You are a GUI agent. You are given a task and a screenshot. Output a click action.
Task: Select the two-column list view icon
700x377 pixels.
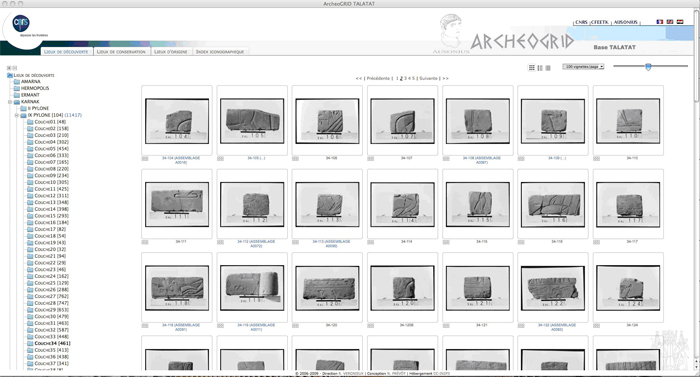point(540,68)
